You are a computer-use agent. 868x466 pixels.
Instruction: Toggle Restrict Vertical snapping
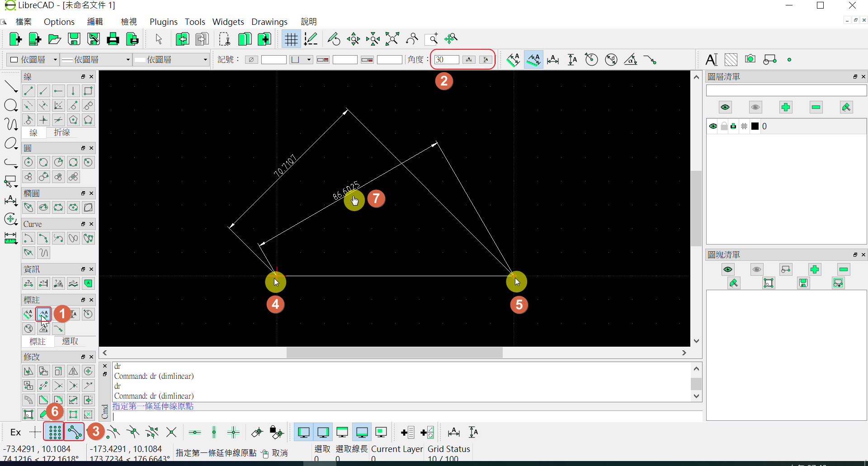(214, 432)
